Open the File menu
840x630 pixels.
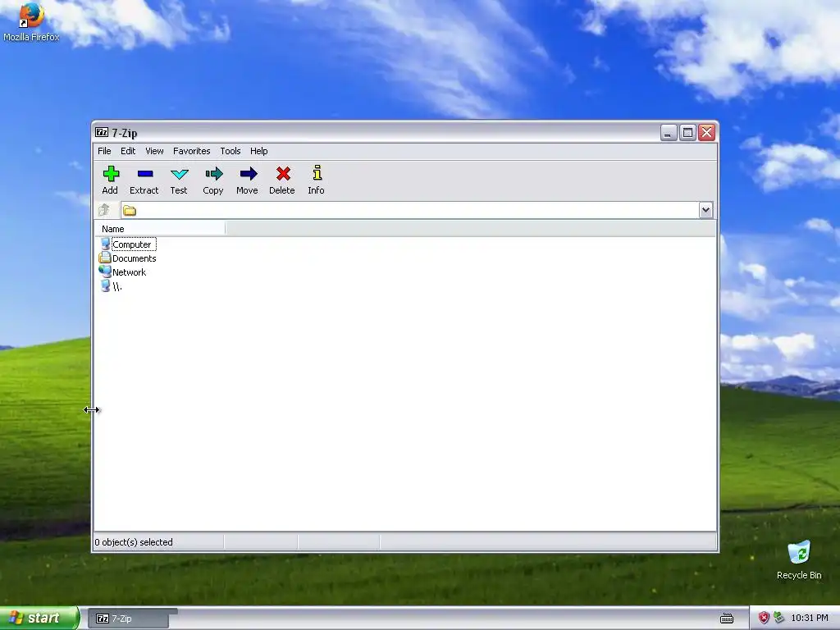pos(104,151)
